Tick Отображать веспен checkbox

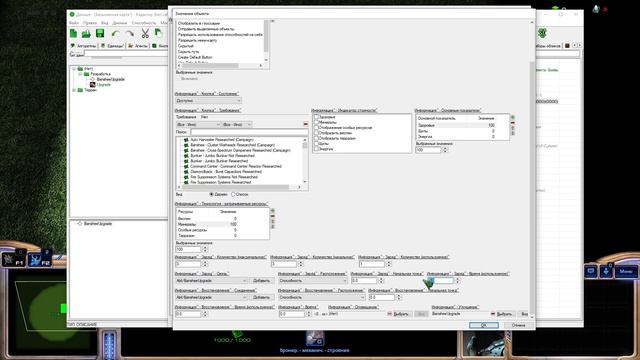tap(316, 133)
